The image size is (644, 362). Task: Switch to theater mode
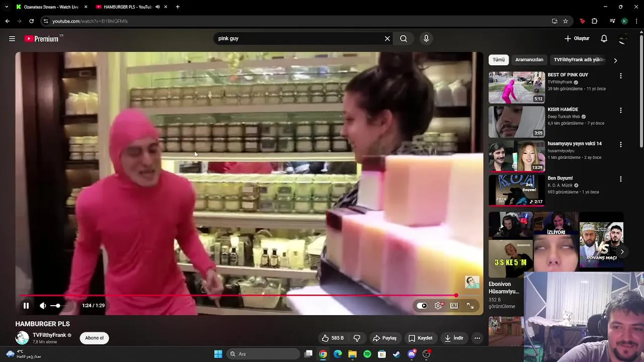pyautogui.click(x=454, y=306)
